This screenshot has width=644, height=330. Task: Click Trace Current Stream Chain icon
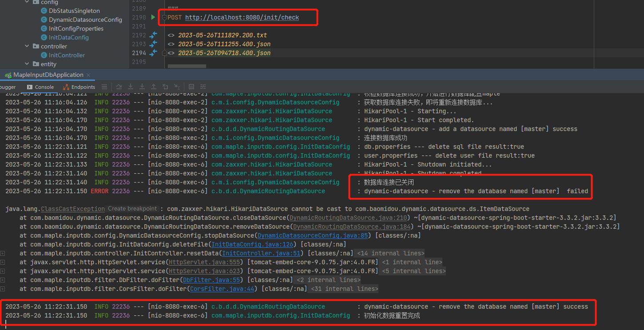pos(203,87)
